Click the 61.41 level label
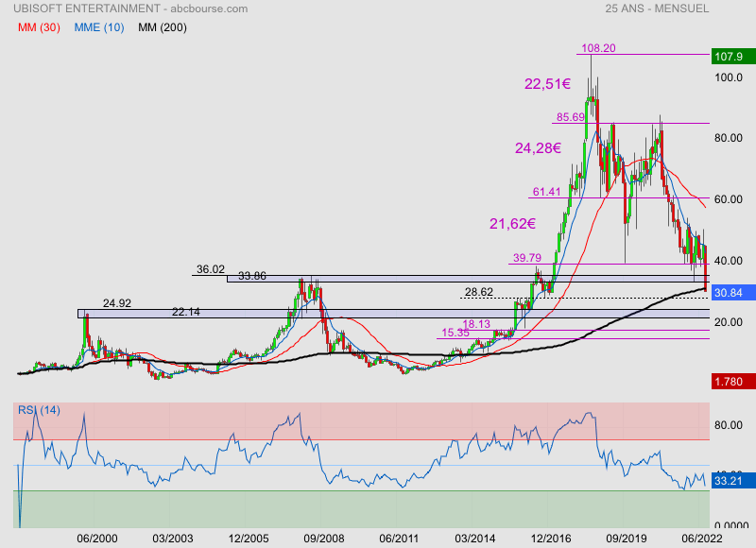The image size is (756, 548). tap(547, 192)
